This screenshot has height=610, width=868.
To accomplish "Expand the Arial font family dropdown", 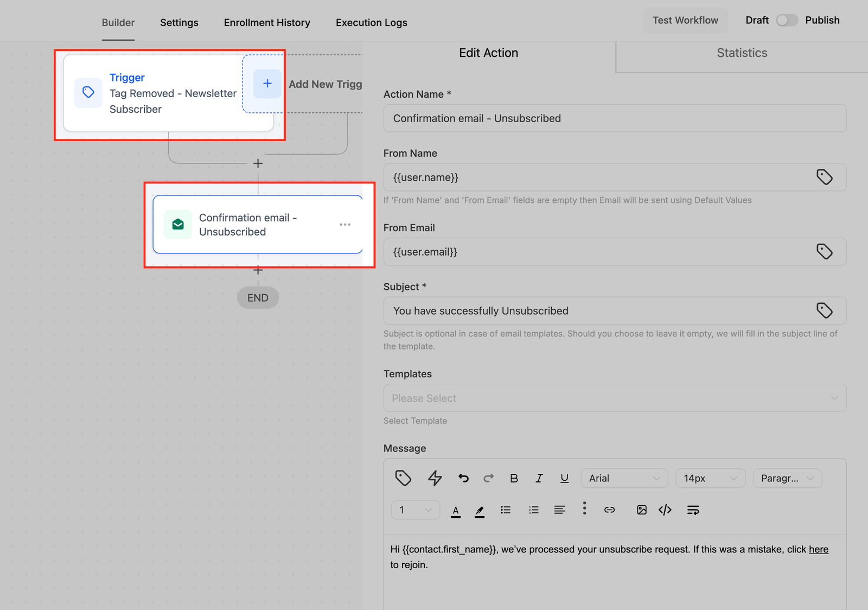I will (624, 478).
